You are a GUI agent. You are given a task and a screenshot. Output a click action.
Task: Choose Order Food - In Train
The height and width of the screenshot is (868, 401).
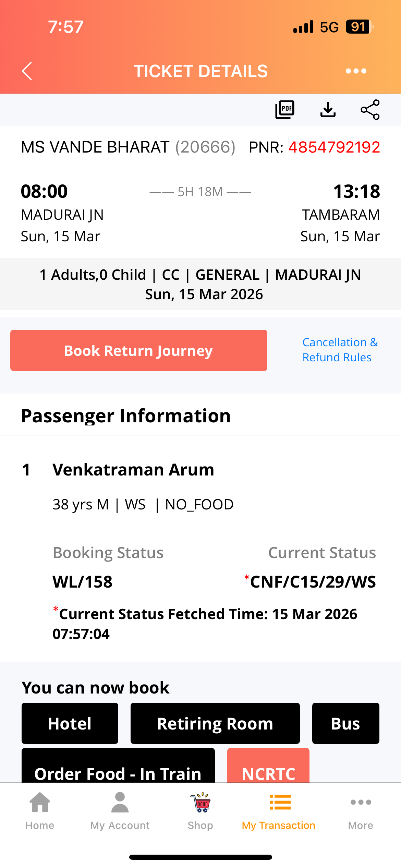pos(118,768)
